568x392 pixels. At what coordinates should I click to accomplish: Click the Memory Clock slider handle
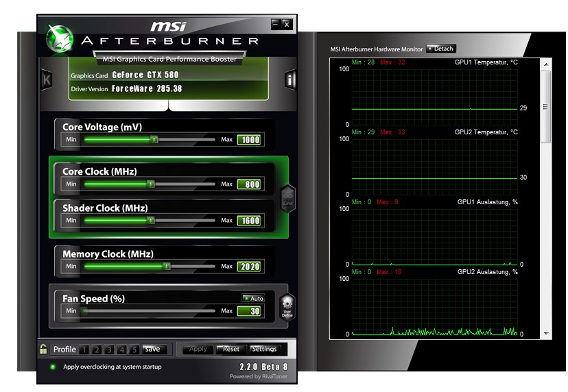tap(166, 266)
